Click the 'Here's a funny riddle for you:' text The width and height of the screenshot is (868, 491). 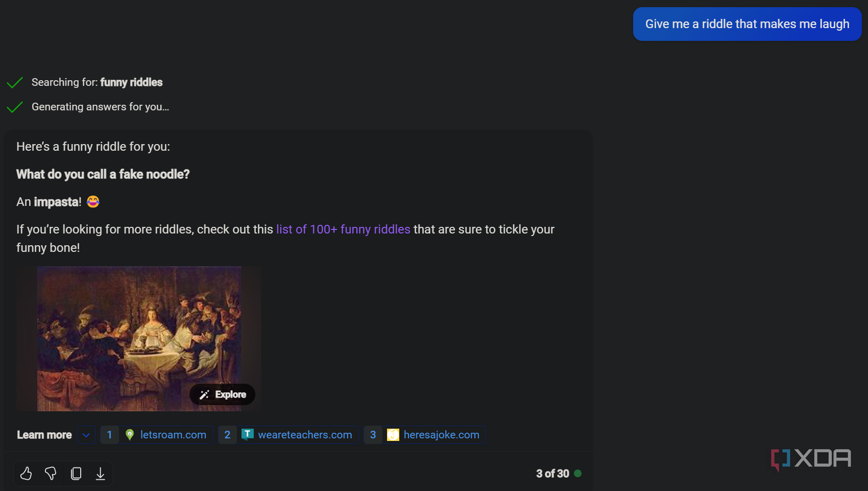[x=93, y=147]
